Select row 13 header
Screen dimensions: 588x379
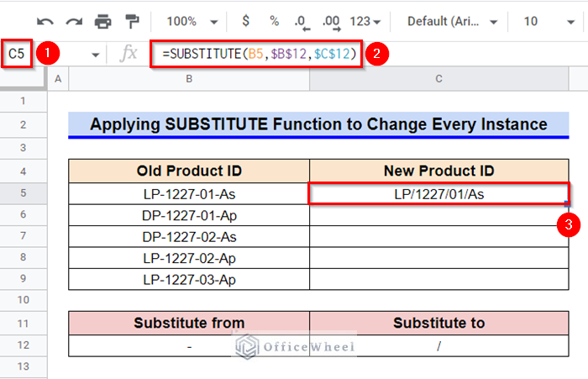pyautogui.click(x=24, y=366)
